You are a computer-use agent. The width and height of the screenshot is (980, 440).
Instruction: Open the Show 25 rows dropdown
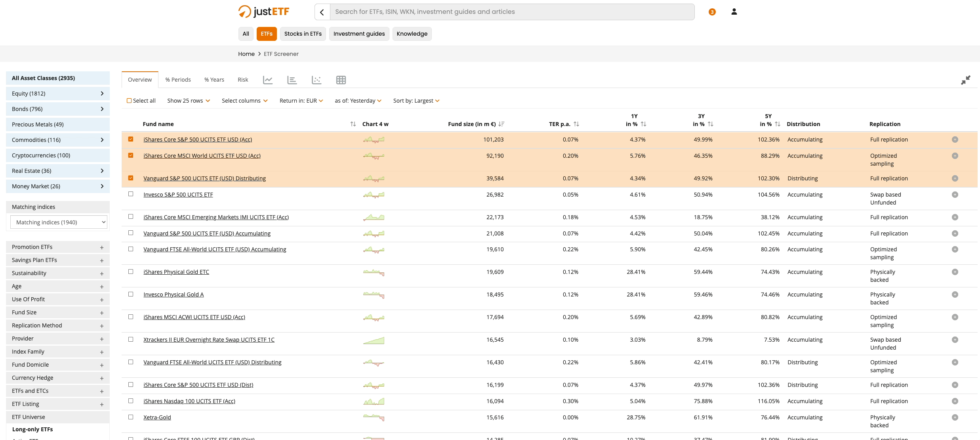pos(189,101)
